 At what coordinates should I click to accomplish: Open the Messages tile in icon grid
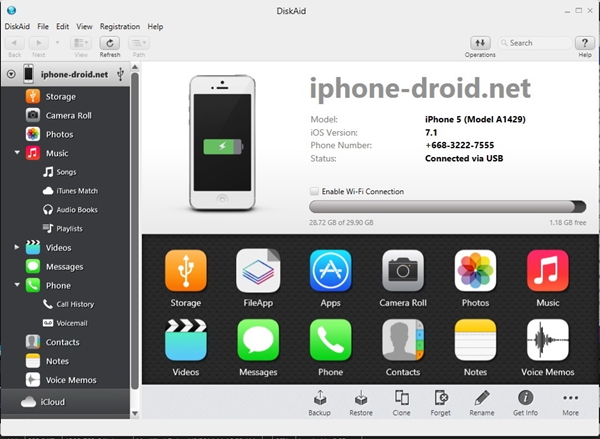pyautogui.click(x=258, y=340)
